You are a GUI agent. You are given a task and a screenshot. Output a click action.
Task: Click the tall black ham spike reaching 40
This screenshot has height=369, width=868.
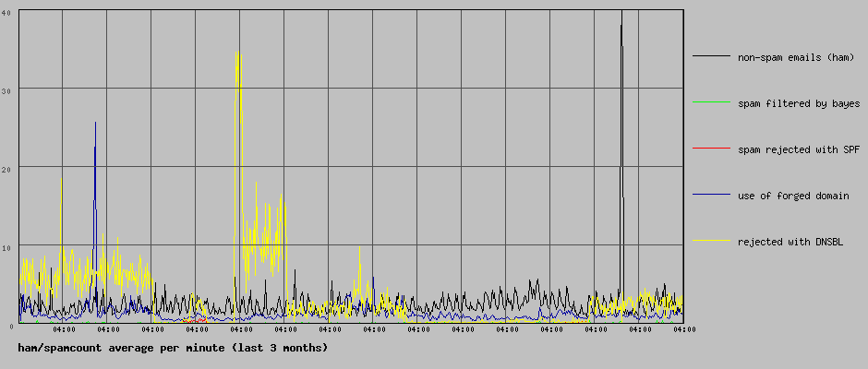(621, 166)
